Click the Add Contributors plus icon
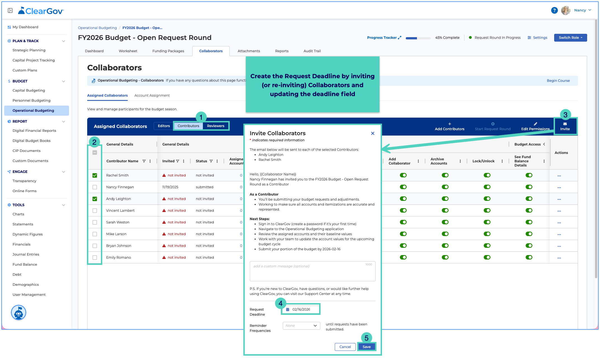The image size is (600, 364). (449, 124)
